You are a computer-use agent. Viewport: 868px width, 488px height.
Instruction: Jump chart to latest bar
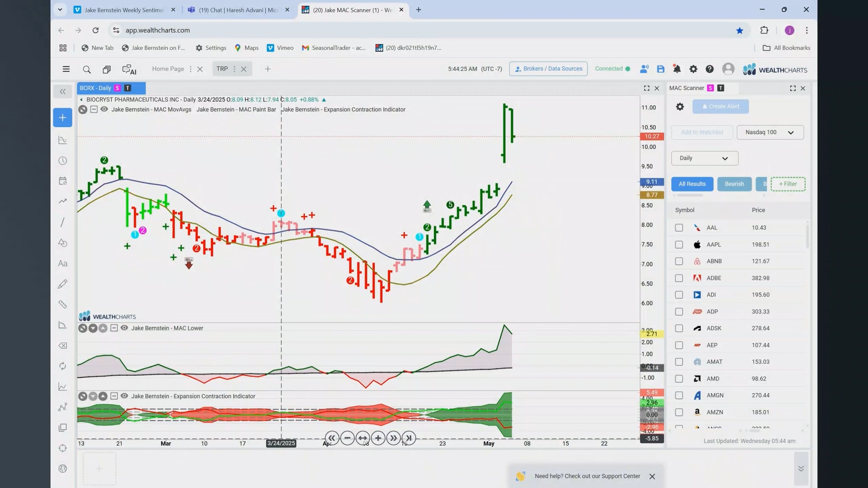[409, 438]
